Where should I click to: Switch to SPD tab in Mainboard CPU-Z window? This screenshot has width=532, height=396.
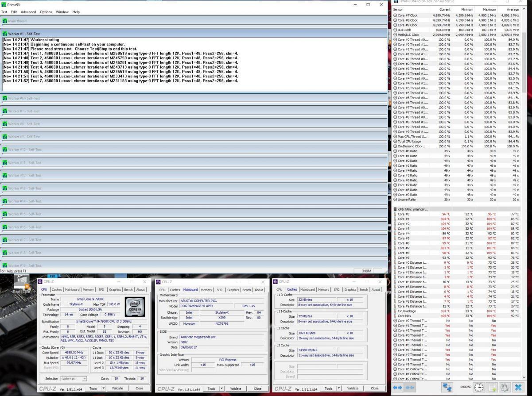click(x=219, y=290)
